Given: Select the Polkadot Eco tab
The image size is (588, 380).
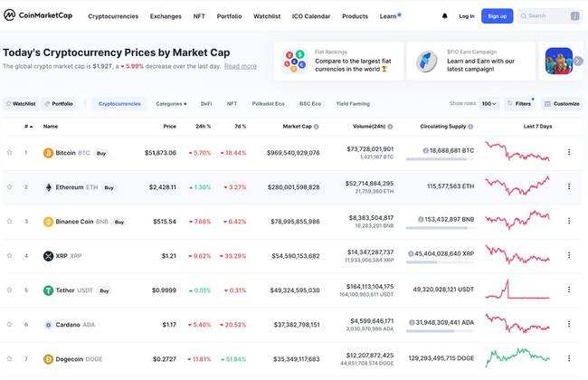Looking at the screenshot, I should [x=268, y=104].
